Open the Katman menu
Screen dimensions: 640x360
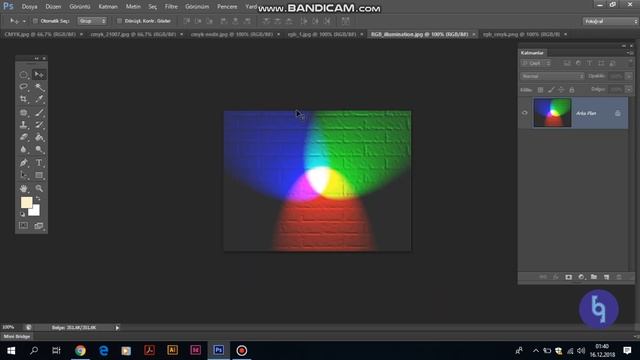coord(108,7)
